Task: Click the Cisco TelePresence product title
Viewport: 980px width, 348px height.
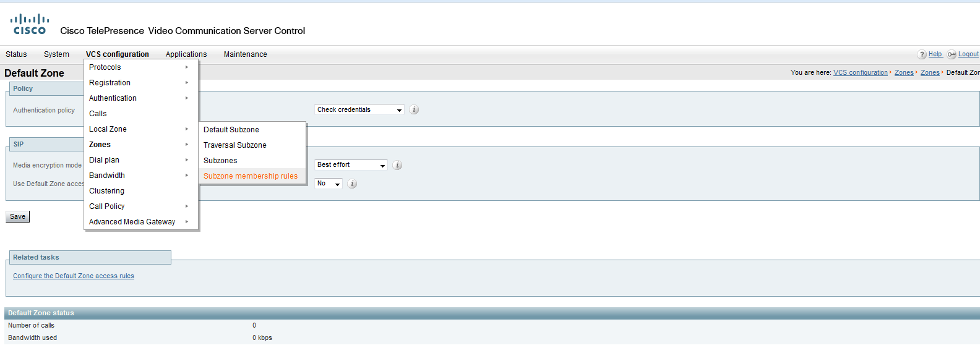Action: (x=183, y=31)
